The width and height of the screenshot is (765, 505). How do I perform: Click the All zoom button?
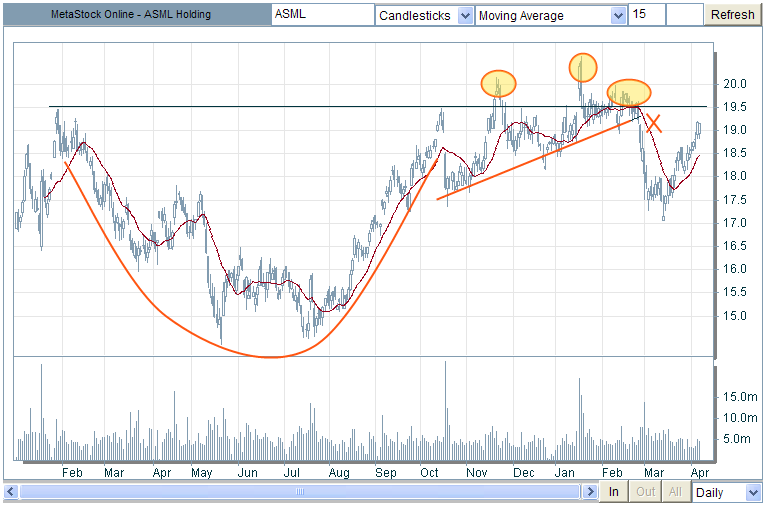[675, 491]
